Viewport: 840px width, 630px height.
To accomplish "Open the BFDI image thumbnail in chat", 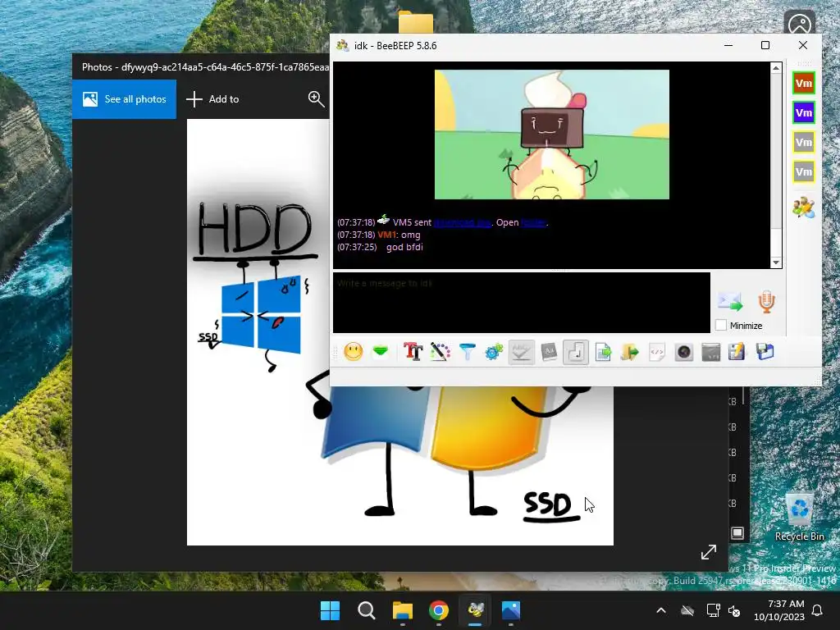I will point(552,135).
